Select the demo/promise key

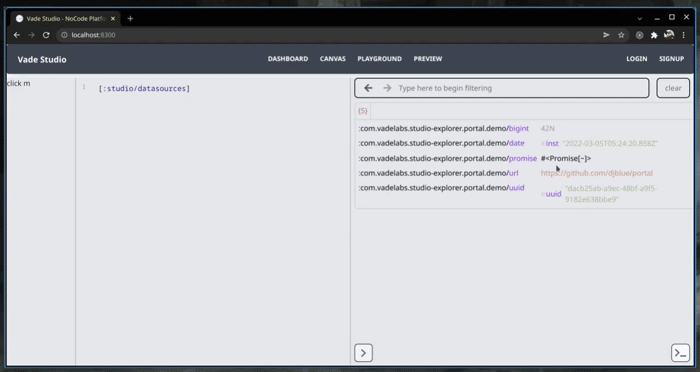coord(447,158)
